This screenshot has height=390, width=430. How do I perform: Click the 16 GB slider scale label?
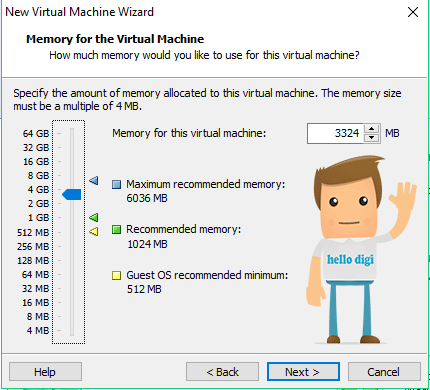(x=36, y=162)
